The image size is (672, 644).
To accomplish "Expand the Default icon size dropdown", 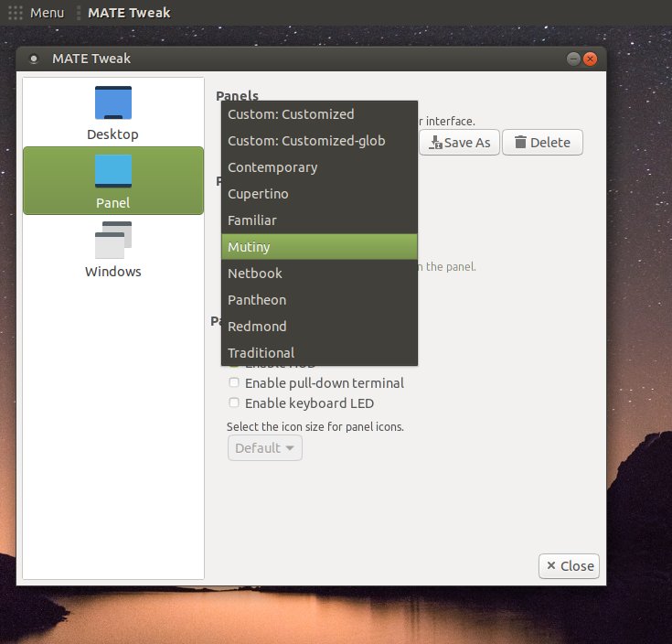I will pyautogui.click(x=264, y=448).
